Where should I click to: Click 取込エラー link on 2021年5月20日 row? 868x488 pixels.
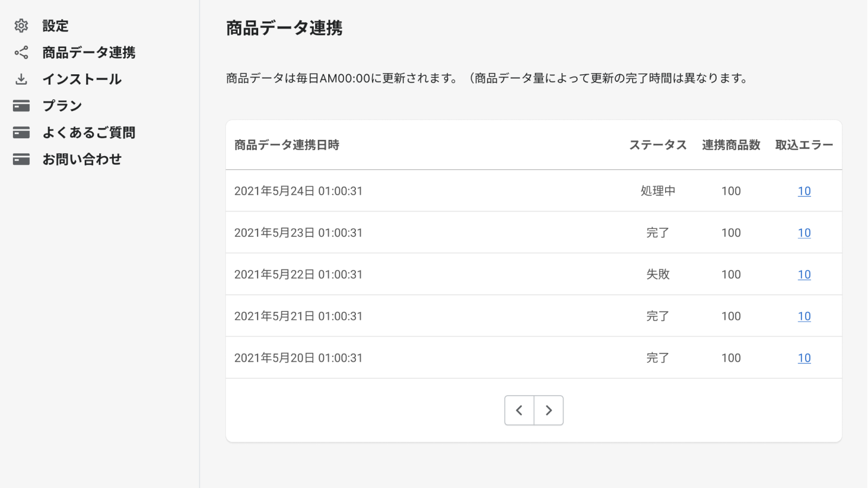tap(805, 357)
